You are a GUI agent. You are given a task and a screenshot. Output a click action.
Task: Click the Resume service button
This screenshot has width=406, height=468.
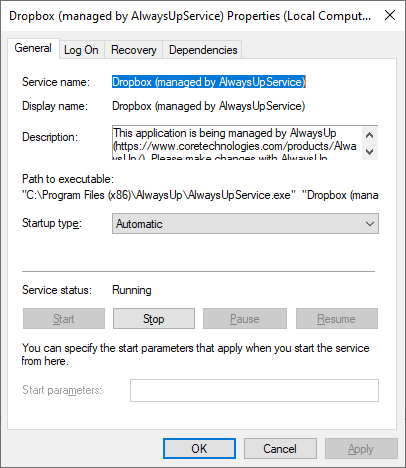point(337,319)
